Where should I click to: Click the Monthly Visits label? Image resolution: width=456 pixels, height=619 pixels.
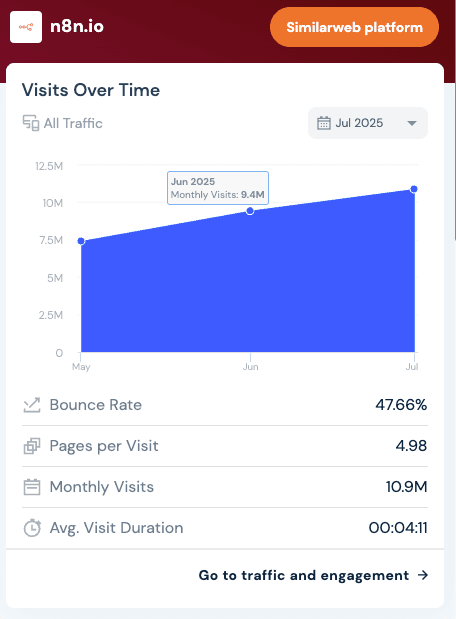[101, 487]
